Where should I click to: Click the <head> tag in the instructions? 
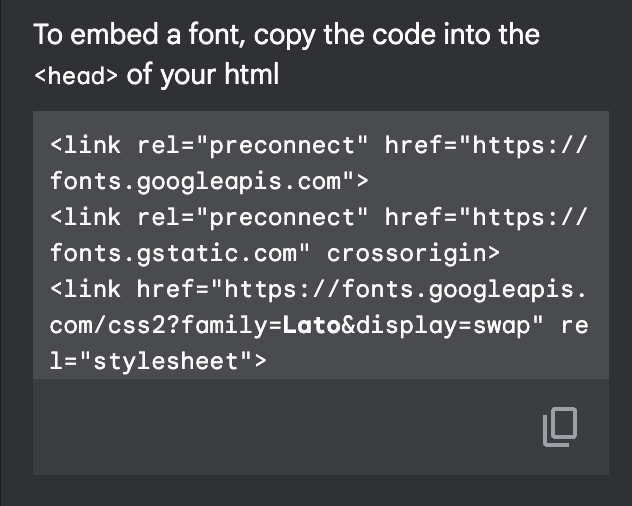pyautogui.click(x=77, y=77)
